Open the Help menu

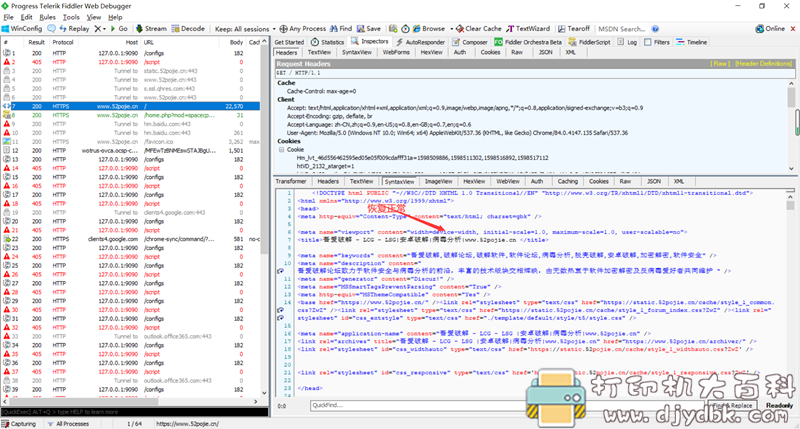tap(115, 17)
